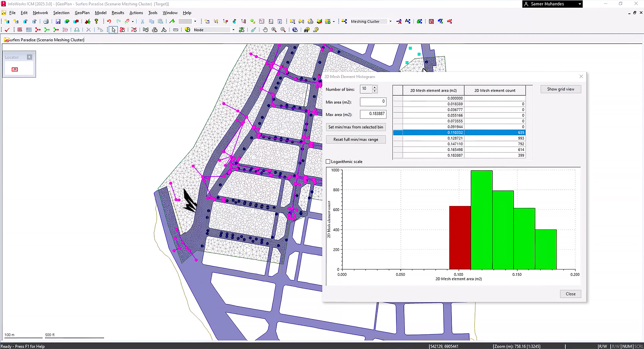Increase the number of bins with up arrow
644x349 pixels.
tap(375, 87)
